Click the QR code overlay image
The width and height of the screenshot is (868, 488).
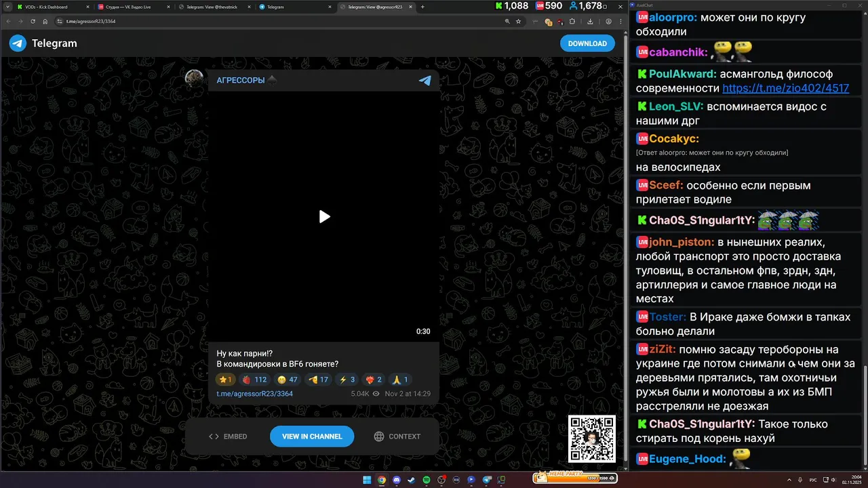[x=591, y=439]
